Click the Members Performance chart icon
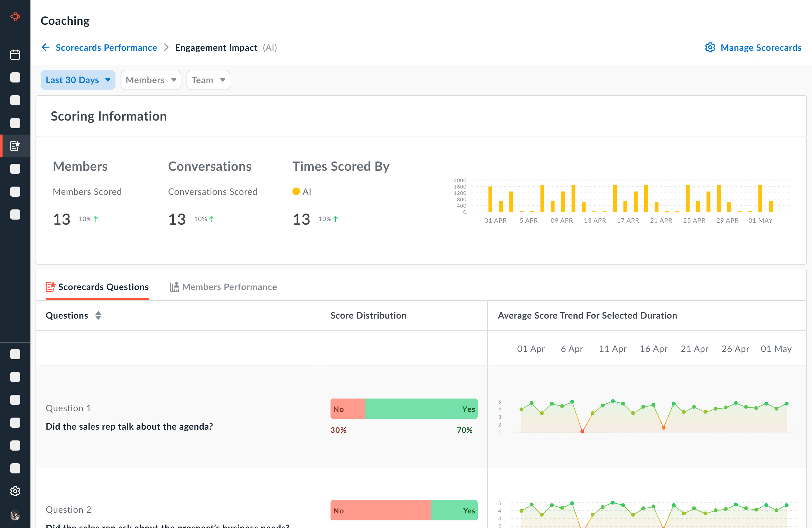The width and height of the screenshot is (812, 528). click(174, 287)
